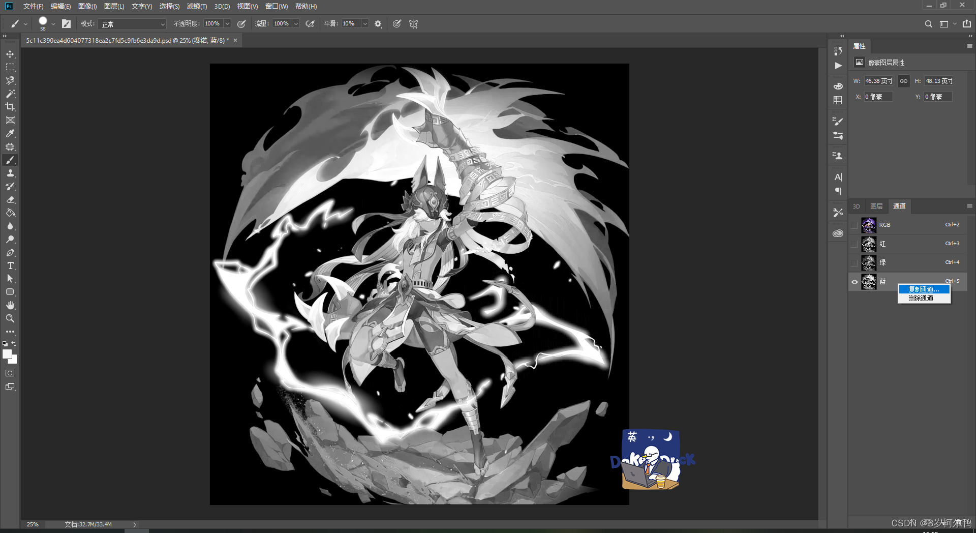Select the Crop tool
This screenshot has width=980, height=533.
[10, 107]
